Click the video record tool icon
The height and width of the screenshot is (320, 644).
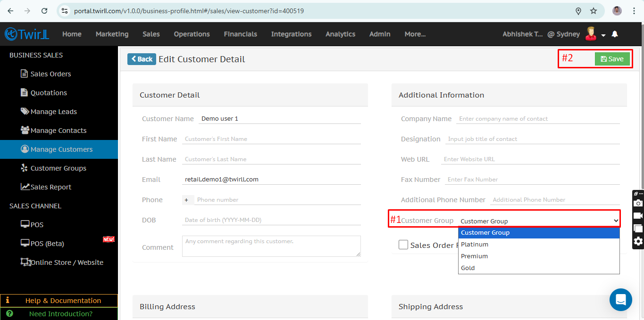coord(638,216)
